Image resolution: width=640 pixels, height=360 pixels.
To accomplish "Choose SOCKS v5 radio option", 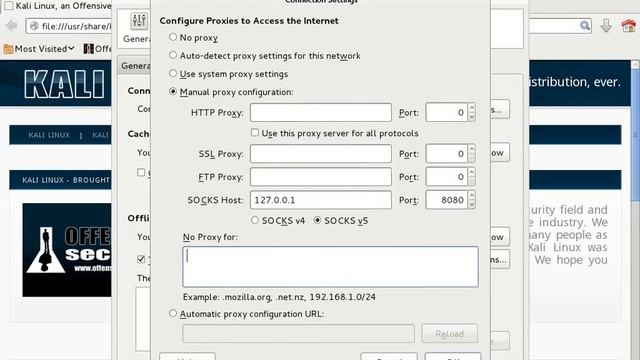I will pyautogui.click(x=317, y=220).
